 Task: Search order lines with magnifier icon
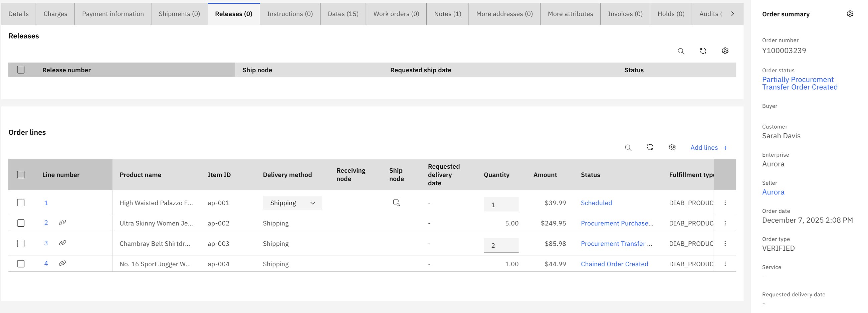[628, 147]
